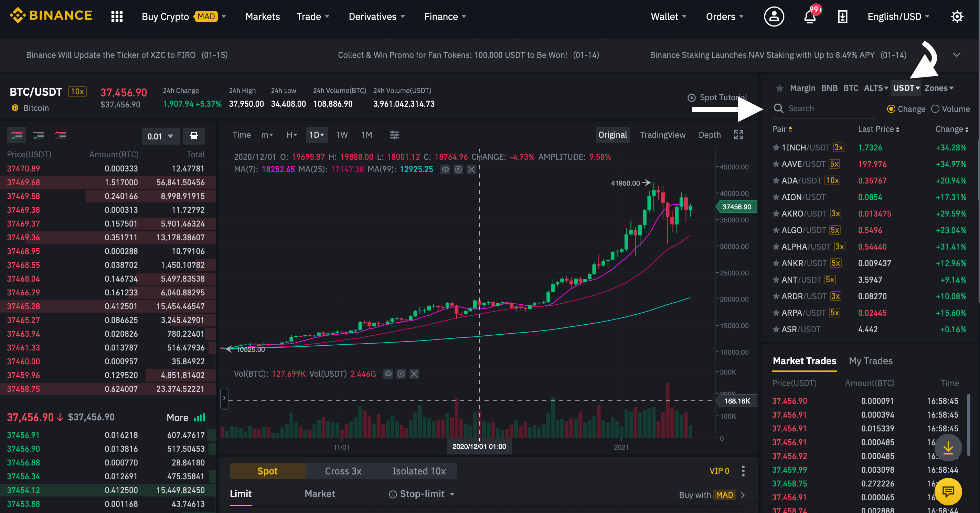Favorite the AAVE/USDT pair star

776,164
